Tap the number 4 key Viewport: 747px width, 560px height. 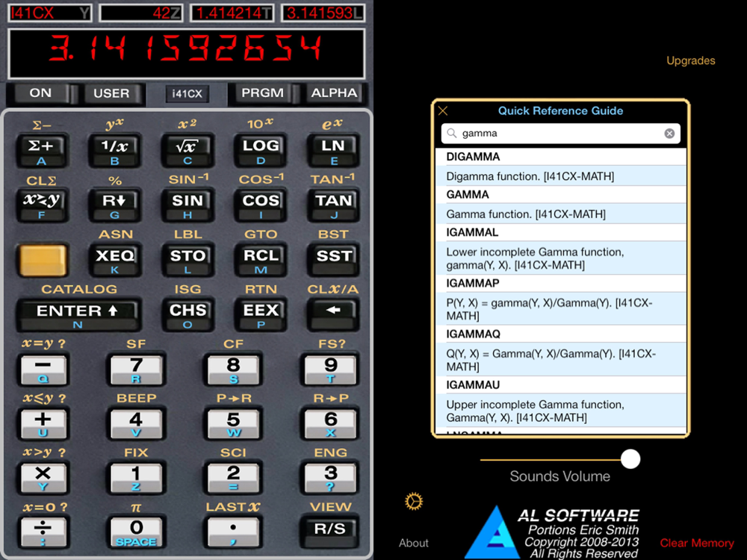136,424
